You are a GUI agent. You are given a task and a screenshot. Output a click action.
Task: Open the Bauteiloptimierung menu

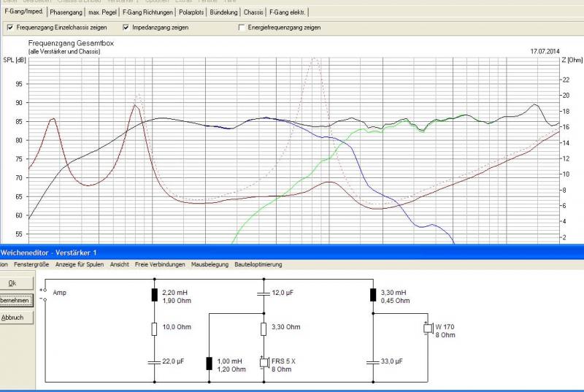258,264
